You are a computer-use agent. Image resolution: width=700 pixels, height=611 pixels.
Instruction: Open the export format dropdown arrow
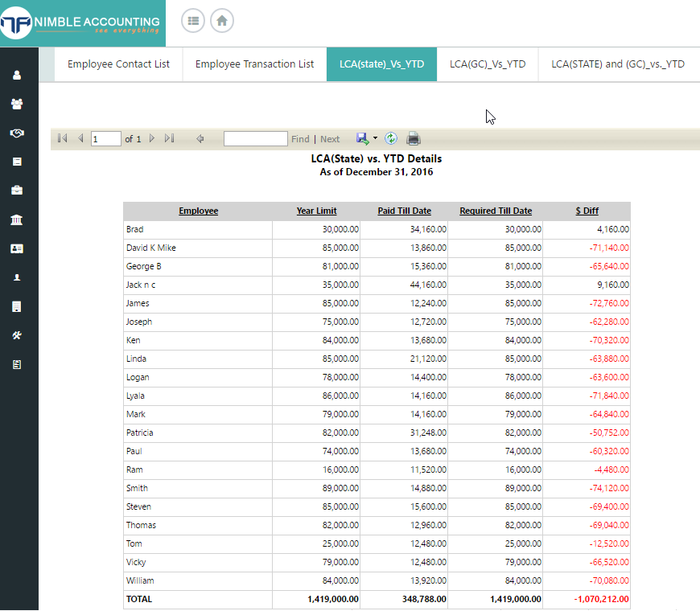pyautogui.click(x=373, y=138)
